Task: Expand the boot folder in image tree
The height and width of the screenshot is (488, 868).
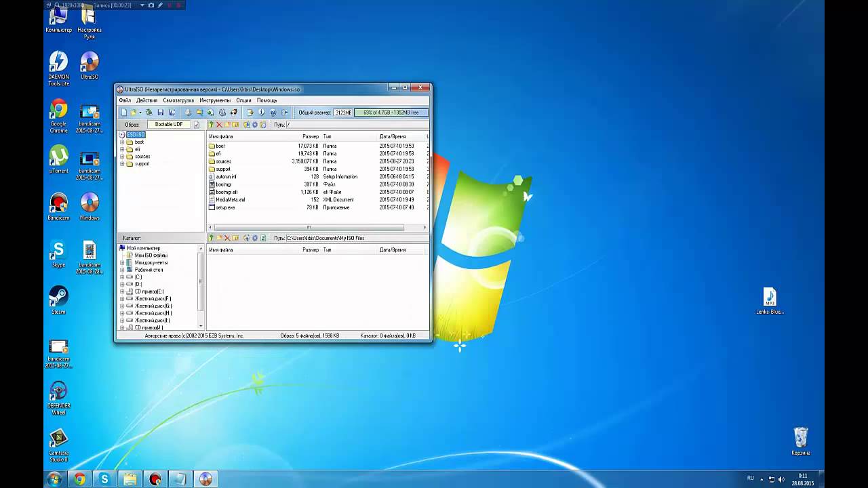Action: (x=122, y=142)
